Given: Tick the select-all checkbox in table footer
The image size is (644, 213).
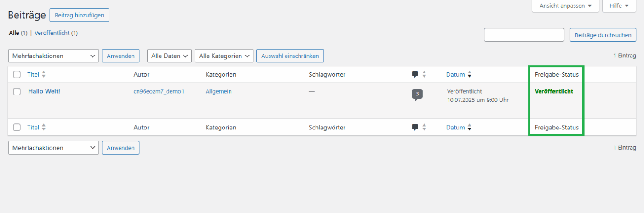Looking at the screenshot, I should (17, 128).
